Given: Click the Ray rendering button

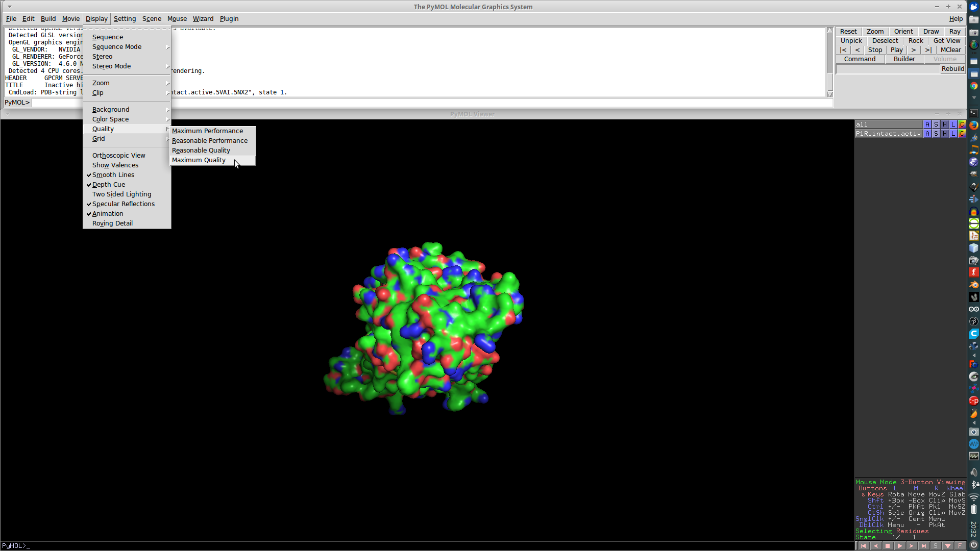Looking at the screenshot, I should (x=954, y=31).
